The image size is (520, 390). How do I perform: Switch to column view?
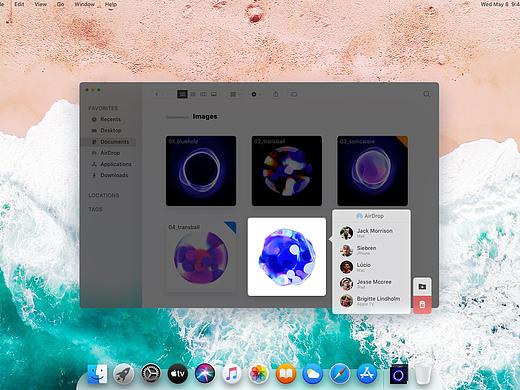pos(203,94)
